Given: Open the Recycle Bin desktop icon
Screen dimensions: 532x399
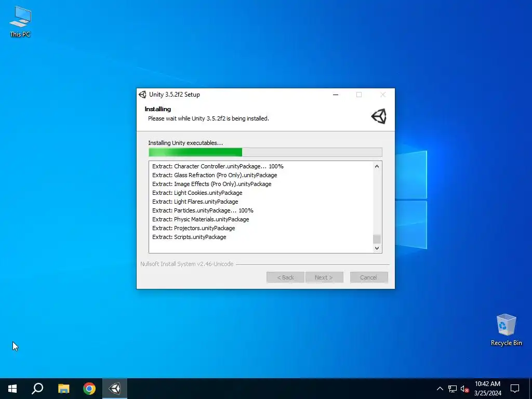Looking at the screenshot, I should point(506,330).
